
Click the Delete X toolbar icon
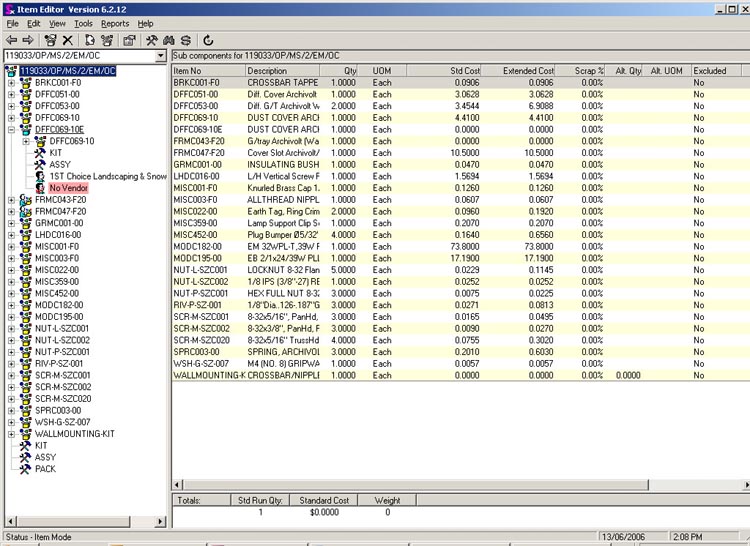point(68,40)
